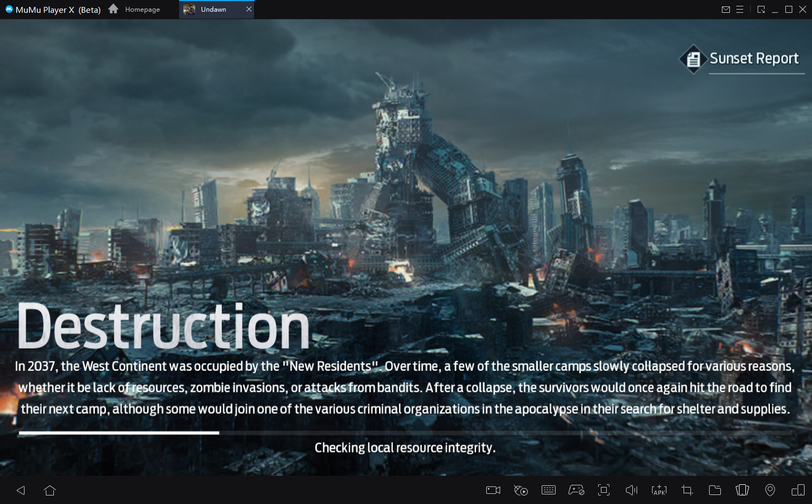Open the hamburger menu in the title bar

click(x=739, y=10)
